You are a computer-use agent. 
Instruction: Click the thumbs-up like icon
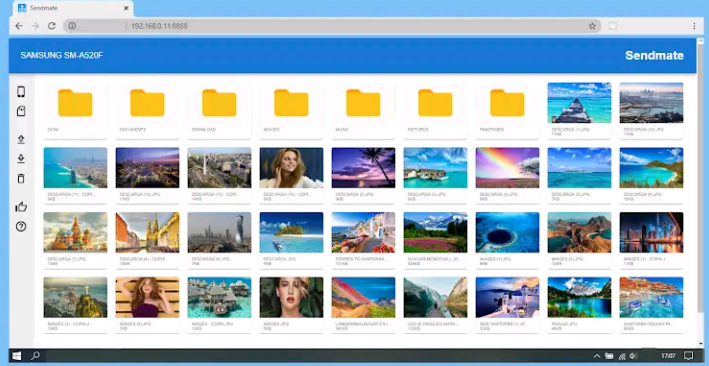21,207
